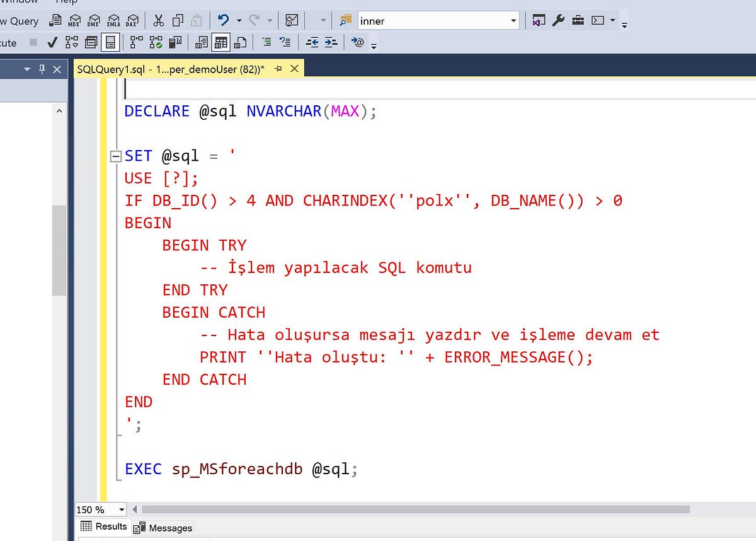Open a new MDX query

(x=74, y=21)
